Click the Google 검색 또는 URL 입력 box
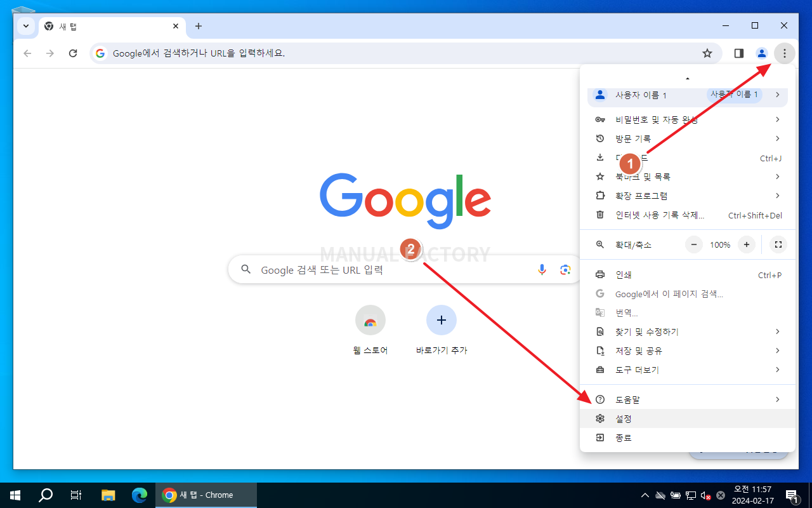This screenshot has height=508, width=812. (x=405, y=270)
